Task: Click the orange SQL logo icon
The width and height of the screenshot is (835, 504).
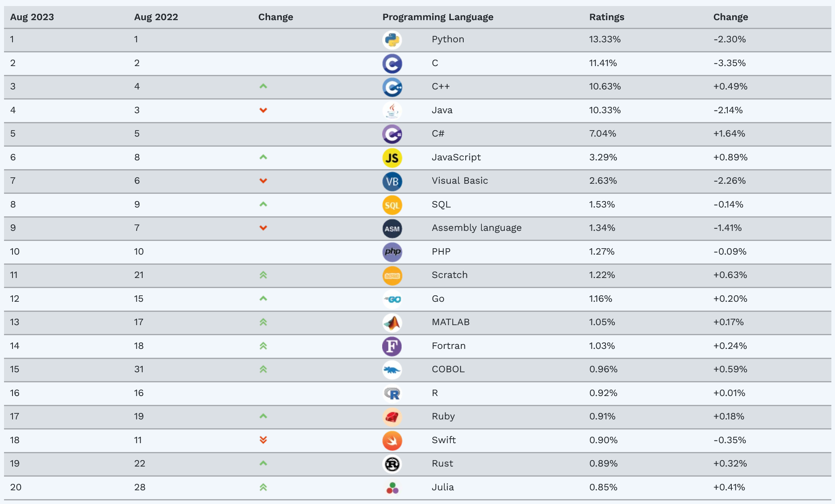Action: tap(392, 205)
